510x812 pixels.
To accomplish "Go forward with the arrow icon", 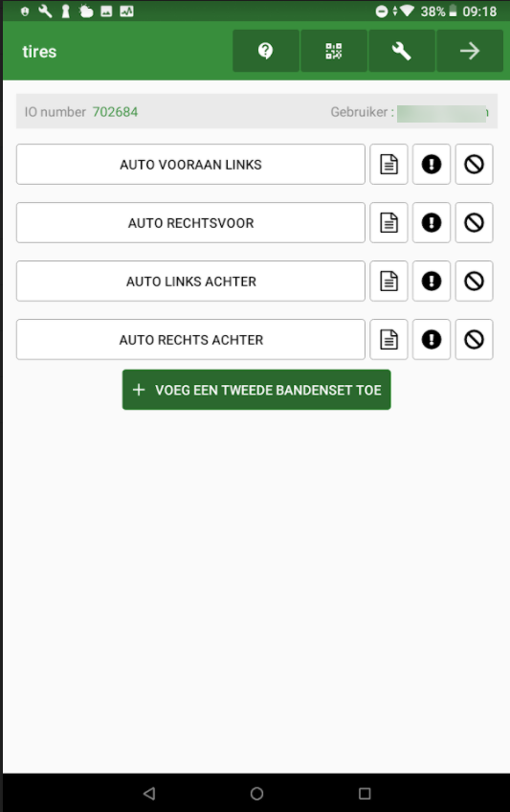I will pos(470,51).
